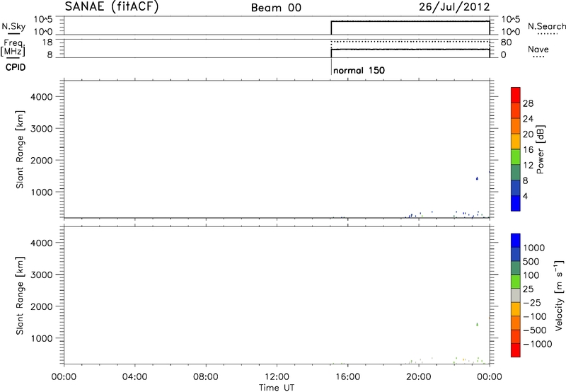
Task: Click the 80 tick on the Nave axis
Action: pos(506,42)
